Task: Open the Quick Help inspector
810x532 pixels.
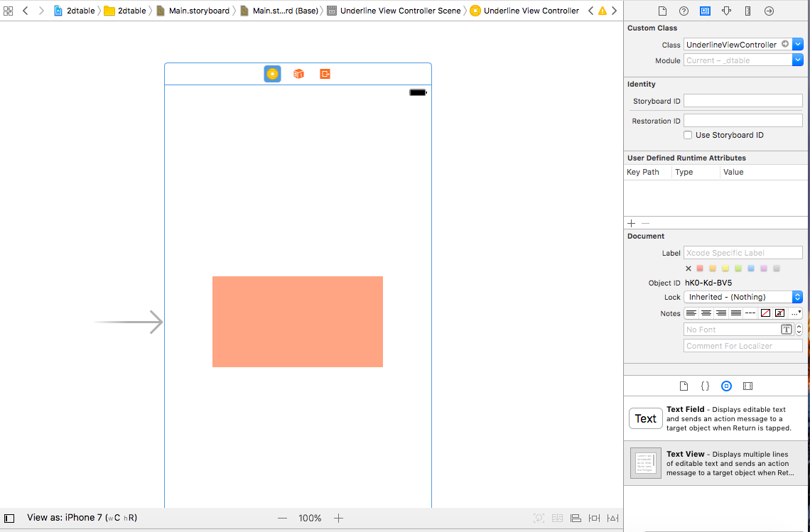Action: pos(684,11)
